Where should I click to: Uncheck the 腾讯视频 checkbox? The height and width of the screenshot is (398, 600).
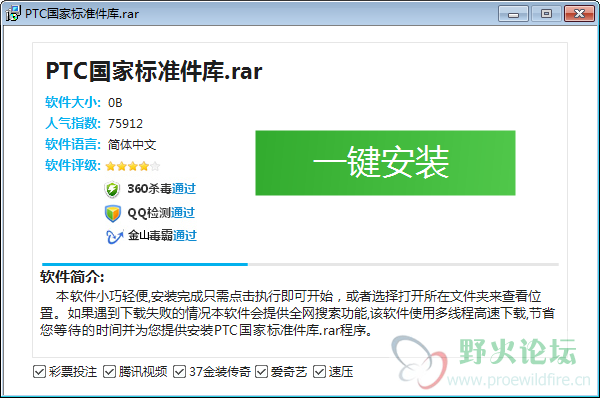click(109, 371)
